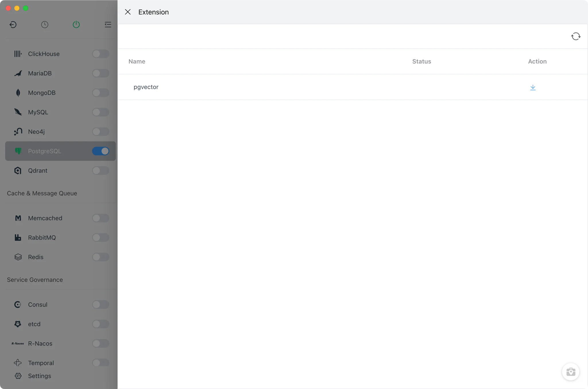The image size is (588, 389).
Task: Open the MariaDB module
Action: 60,73
